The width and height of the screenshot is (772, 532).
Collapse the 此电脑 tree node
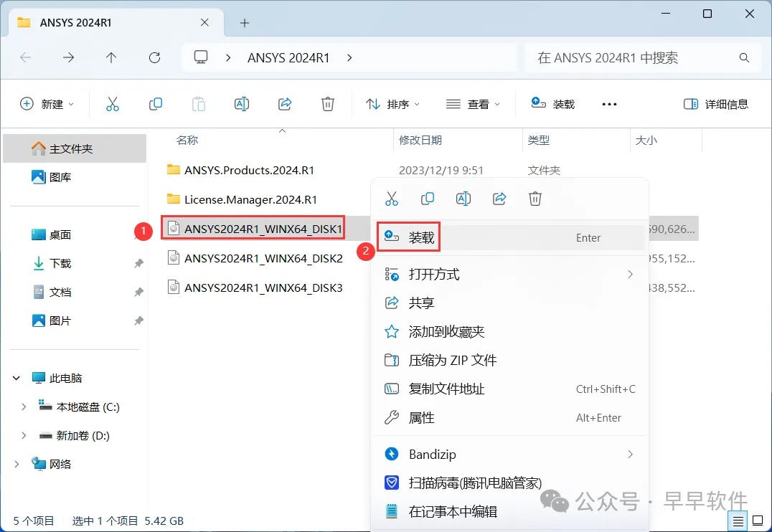[x=17, y=378]
